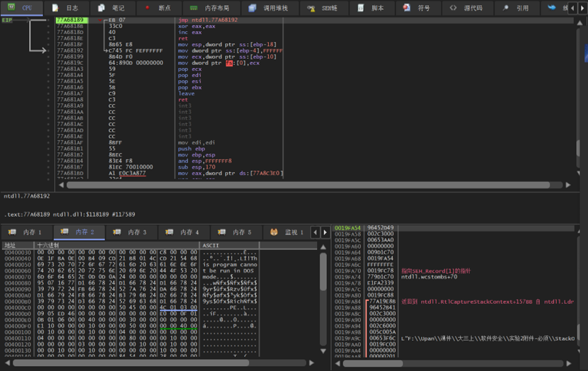Image resolution: width=588 pixels, height=371 pixels.
Task: Toggle breakpoint dot at address 77A681B4
Action: click(48, 161)
